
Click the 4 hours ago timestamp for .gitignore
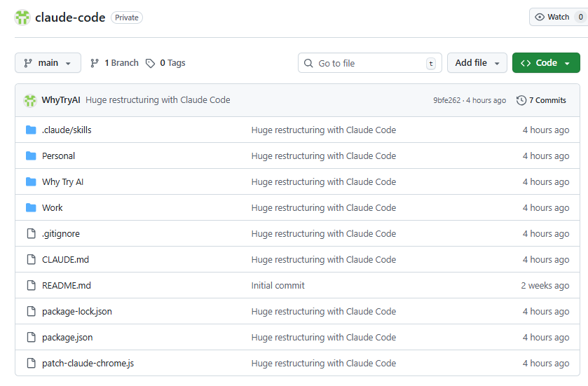(x=546, y=233)
